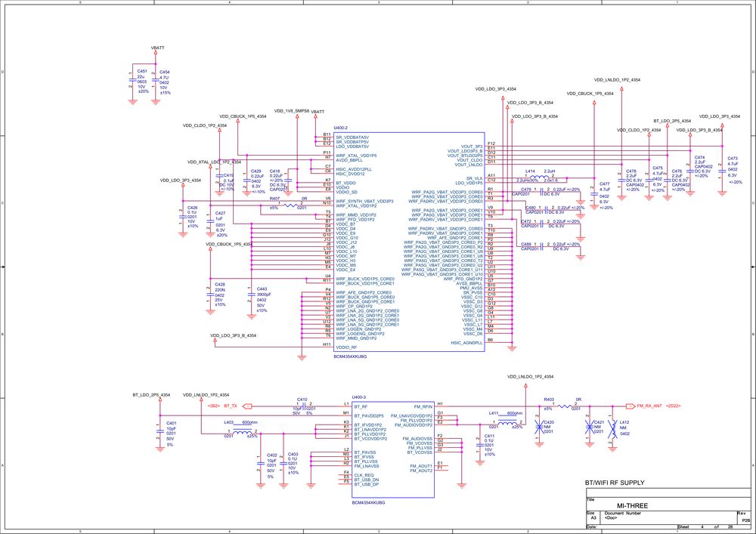The width and height of the screenshot is (756, 534).
Task: Click resistor reference R407
Action: [x=275, y=199]
